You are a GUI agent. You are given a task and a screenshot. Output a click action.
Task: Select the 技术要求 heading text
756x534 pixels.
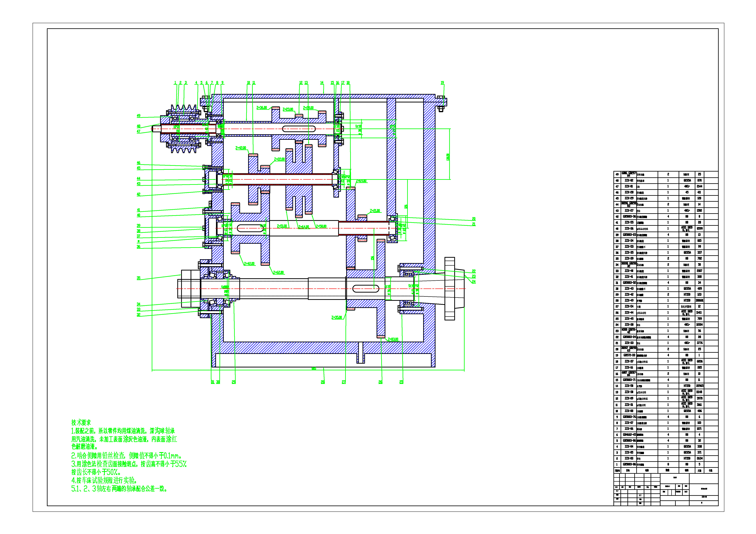(81, 422)
